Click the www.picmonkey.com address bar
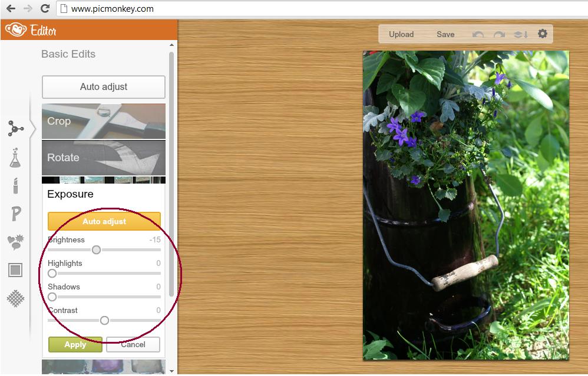Image resolution: width=588 pixels, height=376 pixels. coord(322,9)
